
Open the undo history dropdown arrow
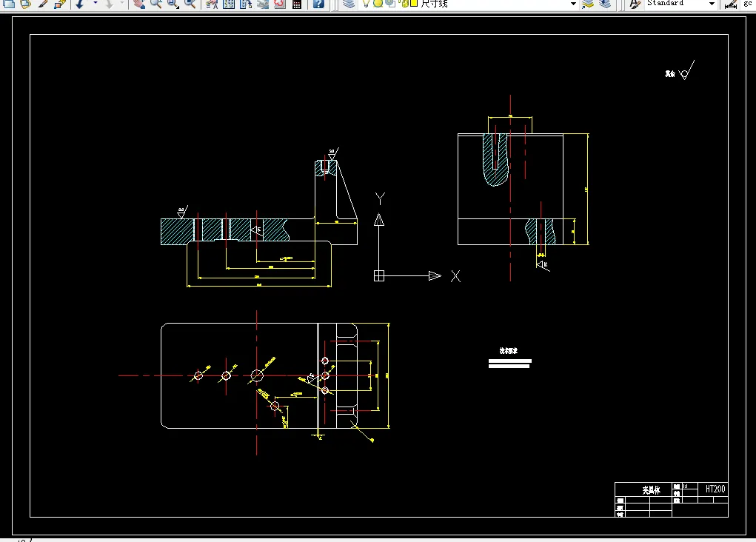(x=95, y=4)
